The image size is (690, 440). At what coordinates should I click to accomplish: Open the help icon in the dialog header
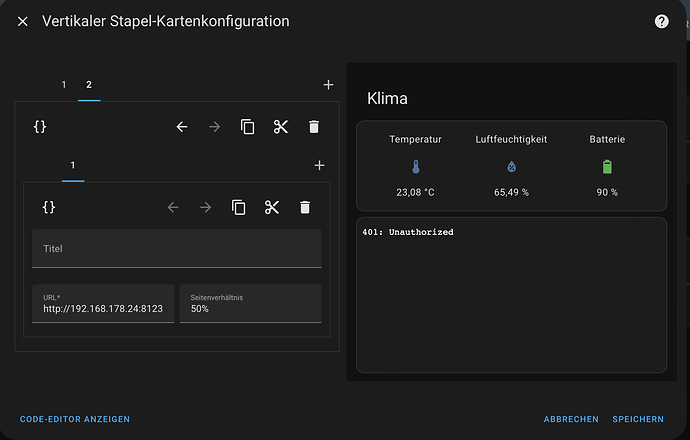click(661, 21)
